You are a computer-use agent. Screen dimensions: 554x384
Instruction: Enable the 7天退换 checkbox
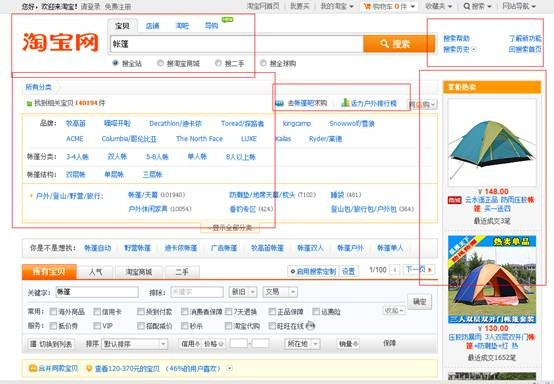pos(228,312)
